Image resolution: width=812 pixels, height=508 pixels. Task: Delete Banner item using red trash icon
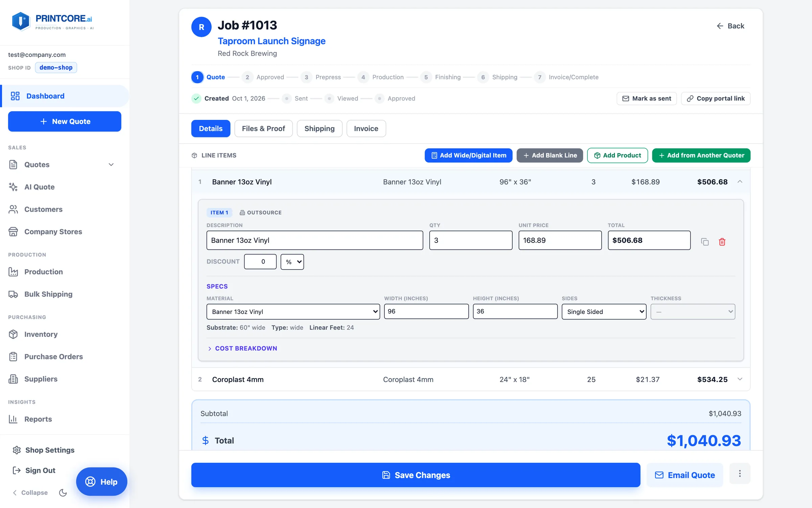tap(722, 242)
